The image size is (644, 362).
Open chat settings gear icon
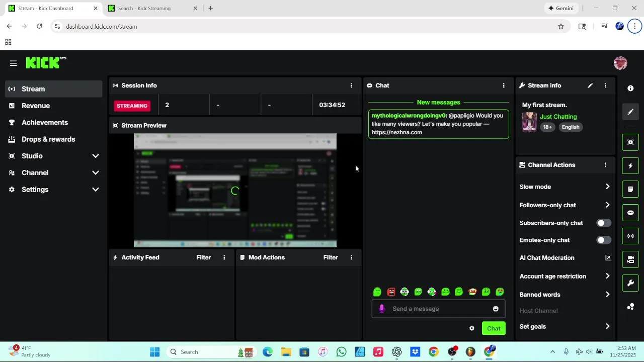click(471, 328)
